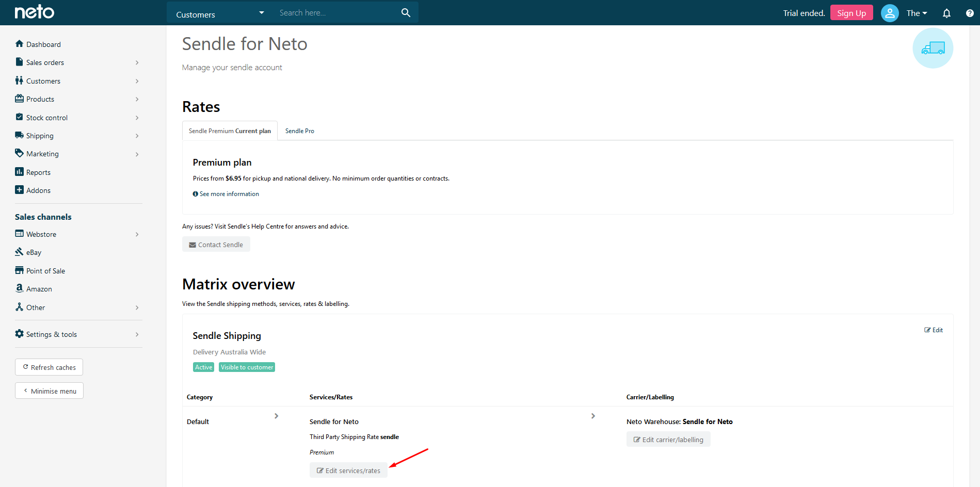Open notifications bell
This screenshot has width=980, height=487.
[946, 13]
